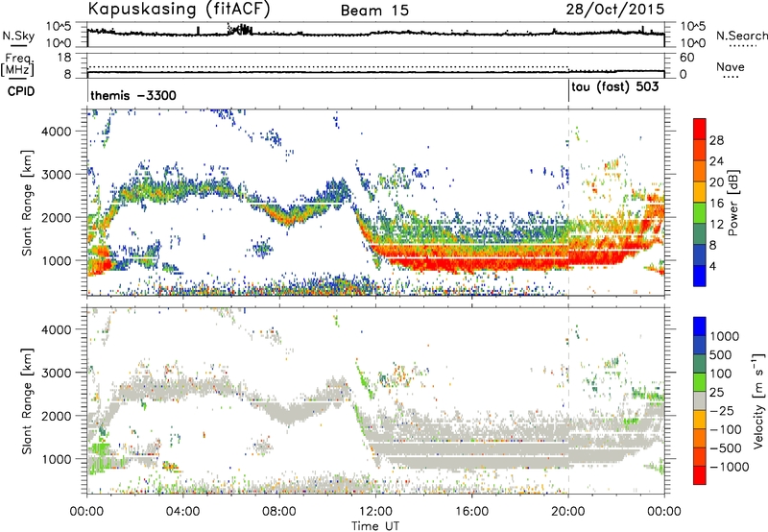
Task: Click the '60' tick on Nave axis
Action: point(687,58)
